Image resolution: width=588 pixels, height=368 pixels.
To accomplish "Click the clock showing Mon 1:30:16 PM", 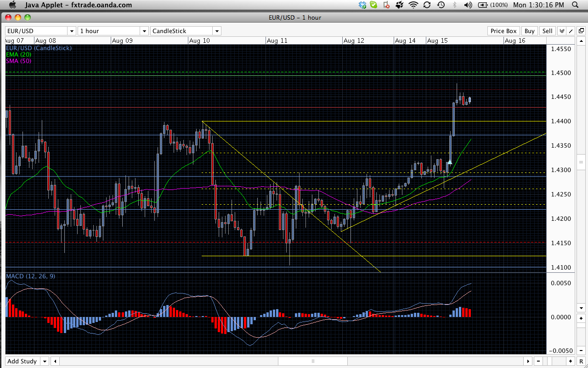I will pos(538,5).
